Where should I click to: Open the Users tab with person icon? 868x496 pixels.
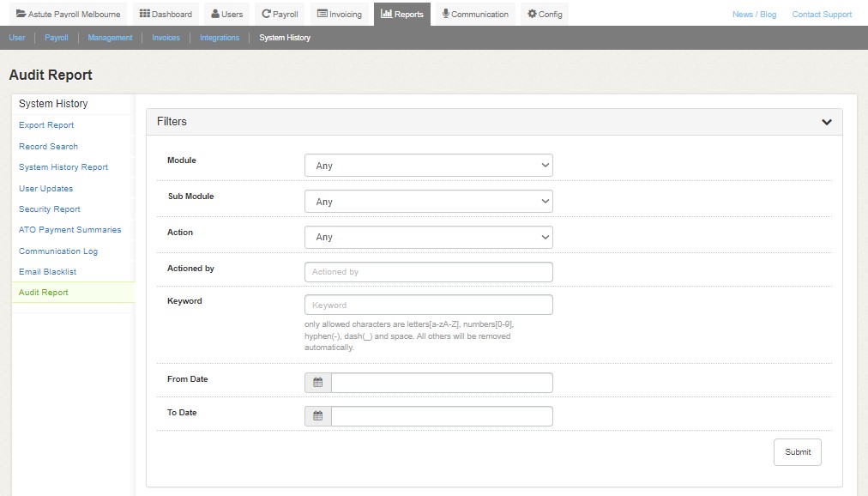(227, 14)
